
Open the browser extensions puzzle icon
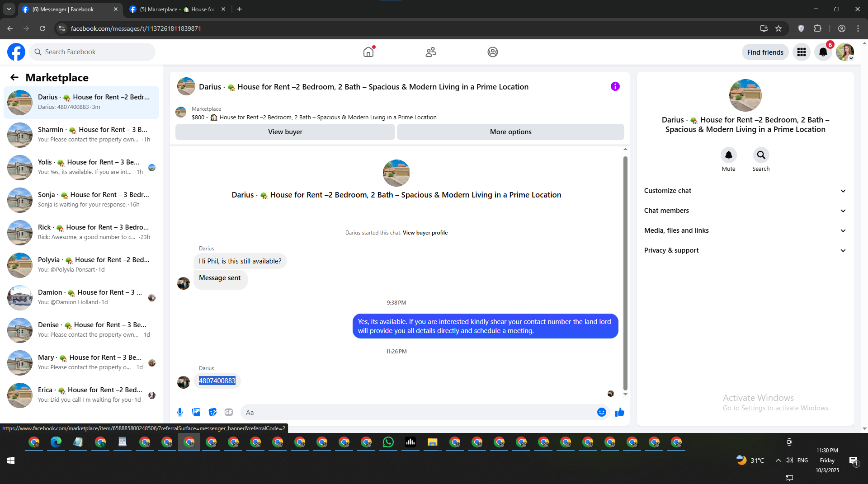pos(818,28)
